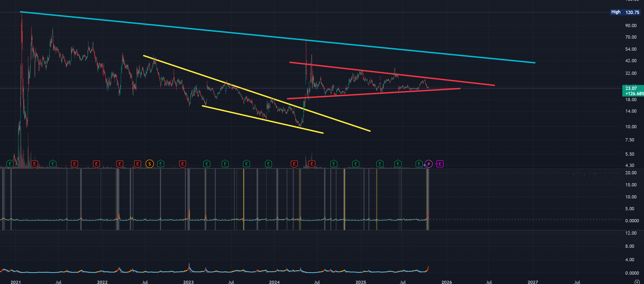Click the 42.00 price scale label

click(x=631, y=61)
